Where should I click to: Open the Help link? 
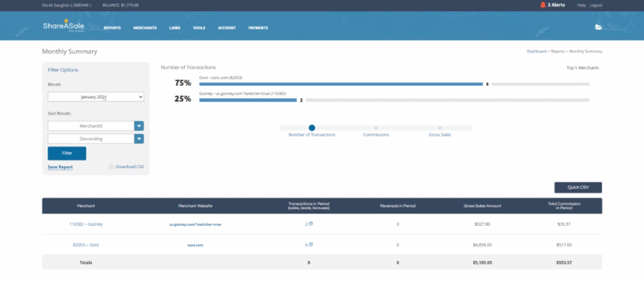click(582, 5)
